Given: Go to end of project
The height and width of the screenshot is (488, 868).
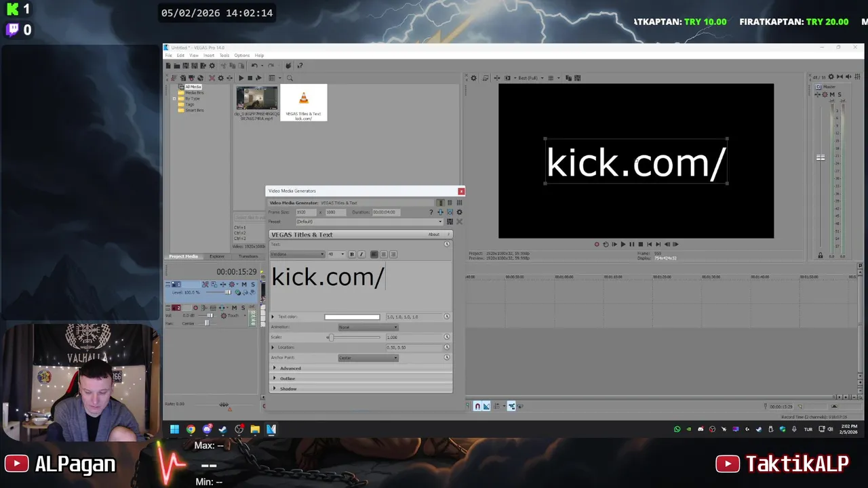Looking at the screenshot, I should tap(658, 244).
